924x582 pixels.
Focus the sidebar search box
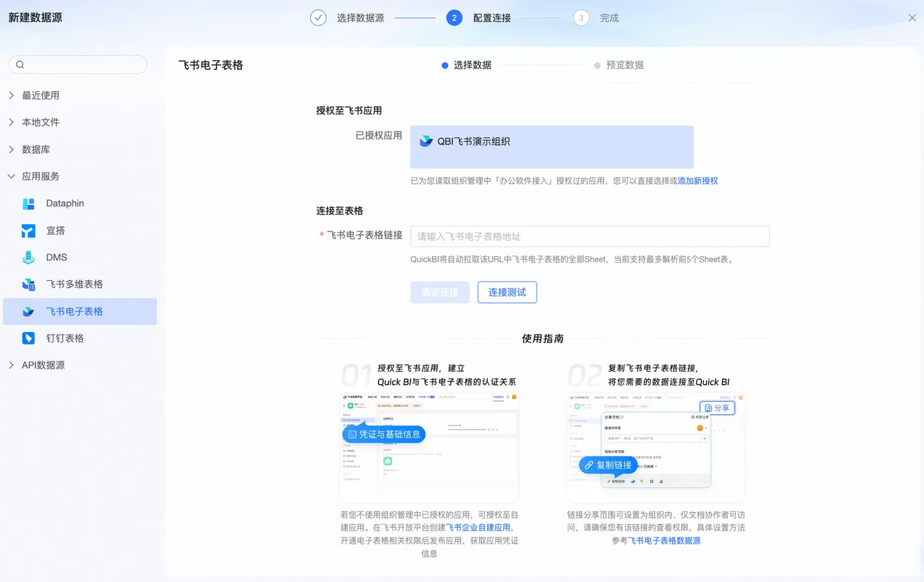(x=78, y=65)
